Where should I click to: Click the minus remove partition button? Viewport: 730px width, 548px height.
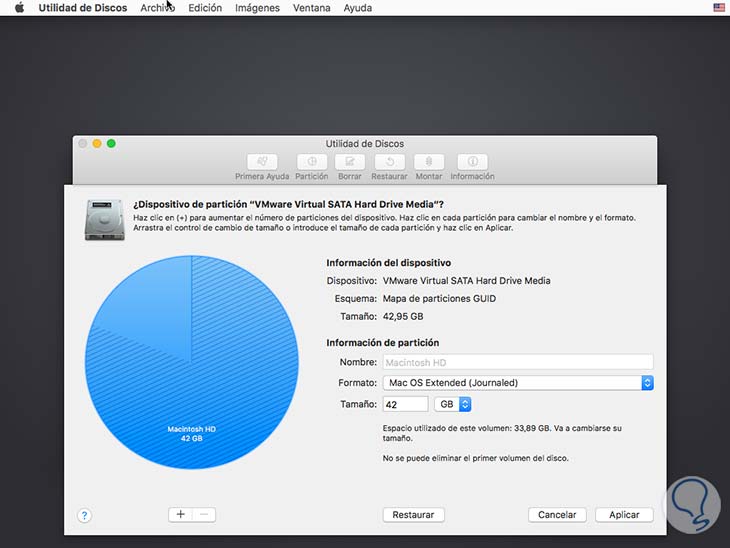[204, 514]
